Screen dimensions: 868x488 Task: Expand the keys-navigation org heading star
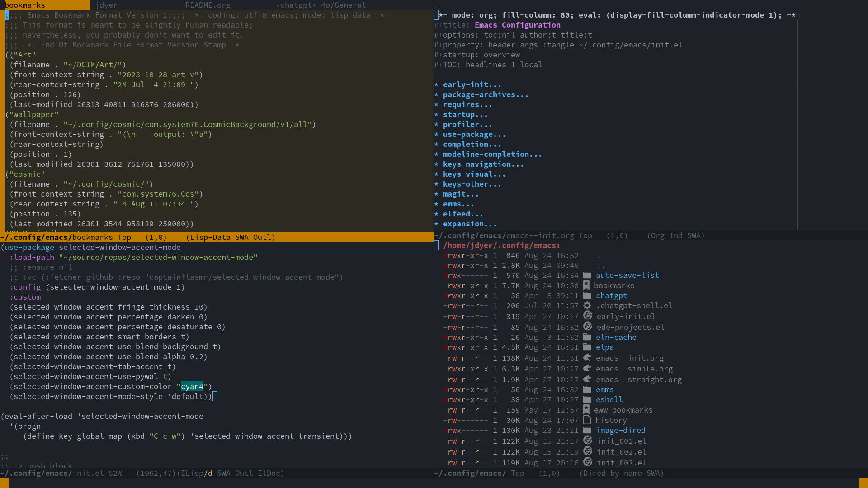[x=436, y=164]
